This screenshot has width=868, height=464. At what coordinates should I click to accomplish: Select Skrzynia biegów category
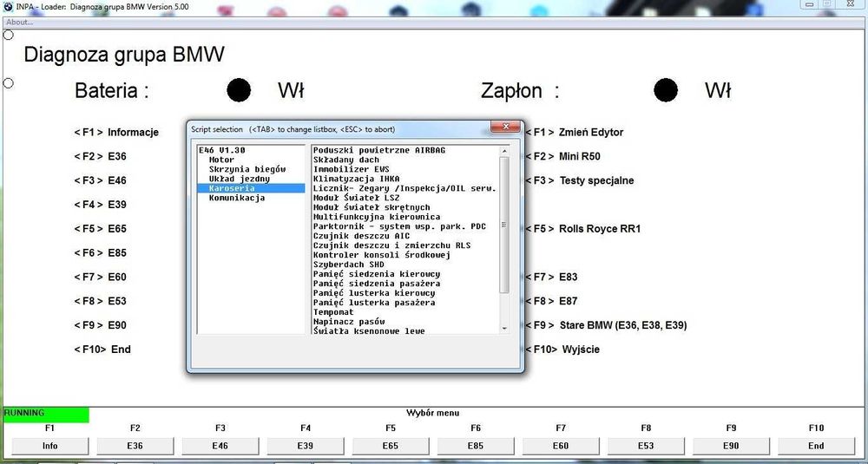pyautogui.click(x=247, y=169)
